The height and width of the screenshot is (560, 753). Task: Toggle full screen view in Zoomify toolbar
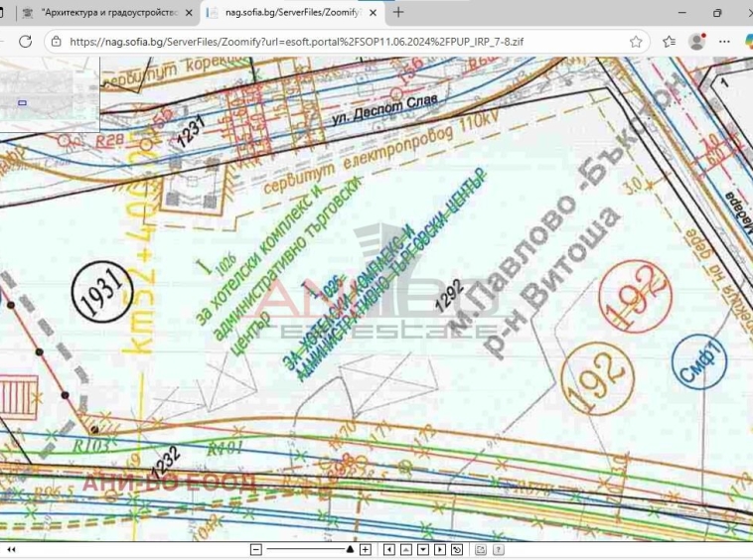pyautogui.click(x=480, y=549)
